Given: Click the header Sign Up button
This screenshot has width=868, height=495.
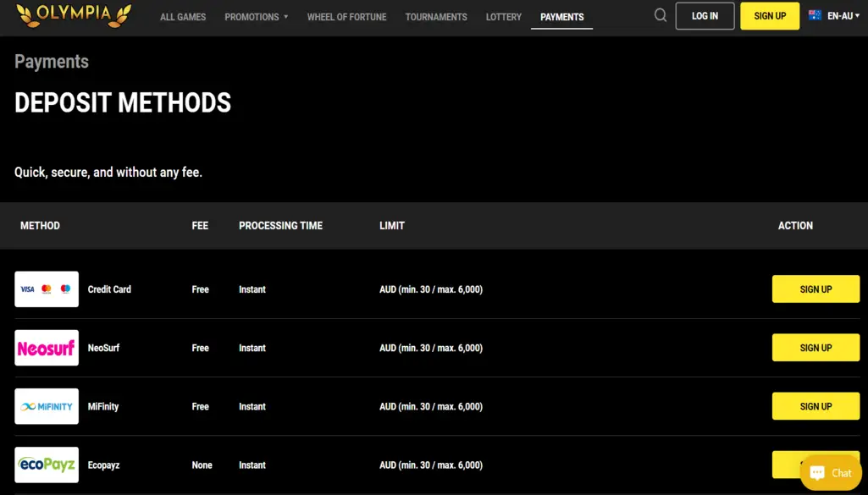Looking at the screenshot, I should pyautogui.click(x=770, y=16).
